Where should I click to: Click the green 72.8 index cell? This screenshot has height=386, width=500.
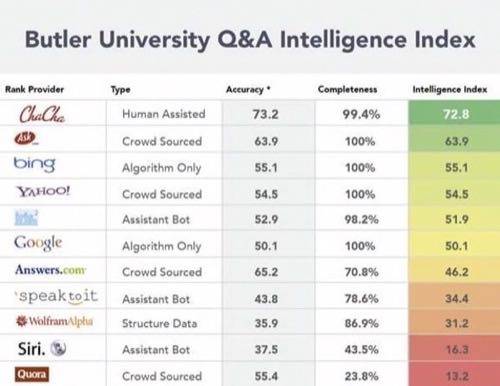(454, 113)
